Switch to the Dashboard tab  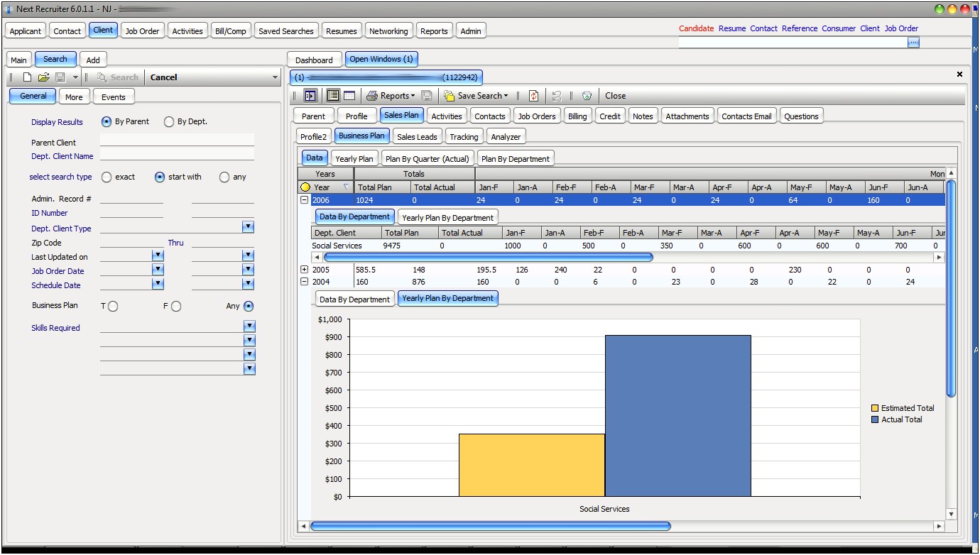point(314,60)
